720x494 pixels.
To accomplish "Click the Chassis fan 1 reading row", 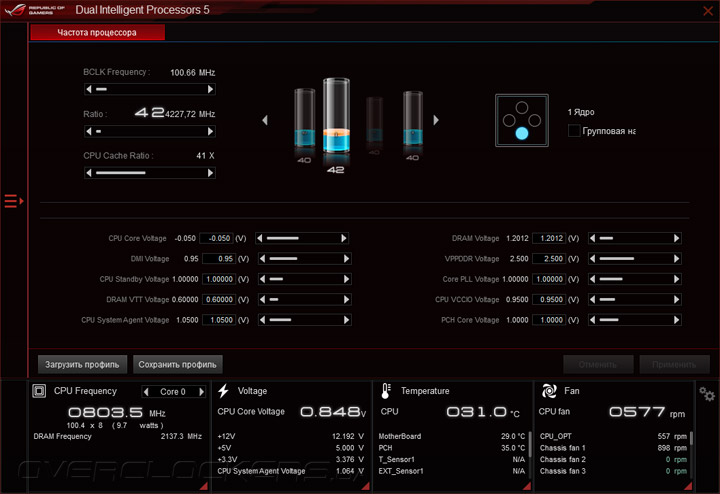I will click(x=613, y=448).
